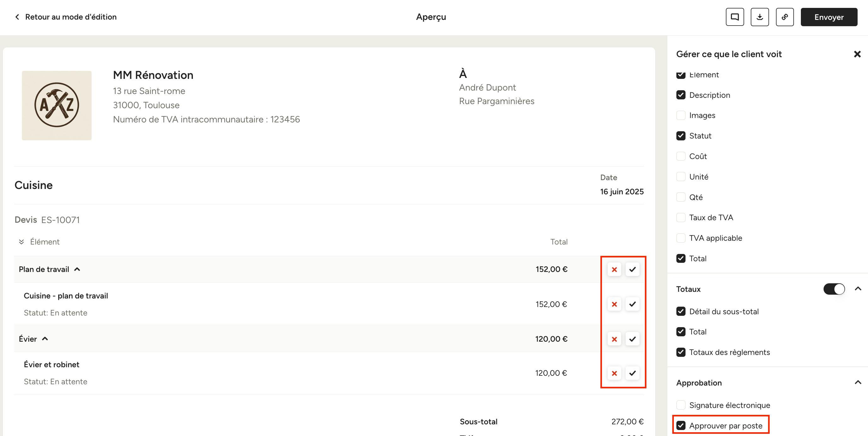
Task: Approve the 'Évier' group
Action: (x=633, y=339)
